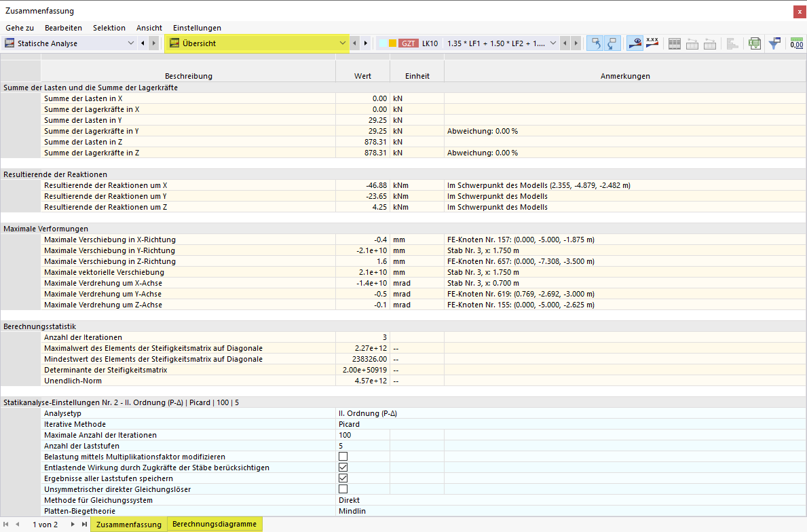This screenshot has height=532, width=807.
Task: Go to previous analysis type arrow
Action: (143, 43)
